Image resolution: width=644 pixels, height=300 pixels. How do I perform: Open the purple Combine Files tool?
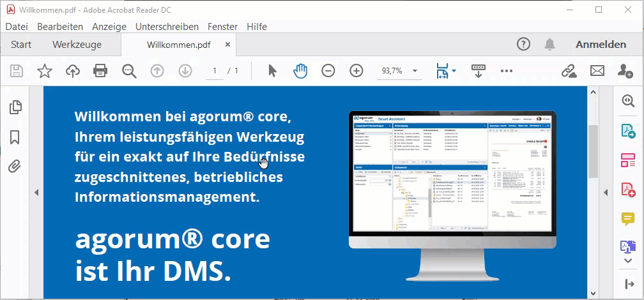coord(628,246)
